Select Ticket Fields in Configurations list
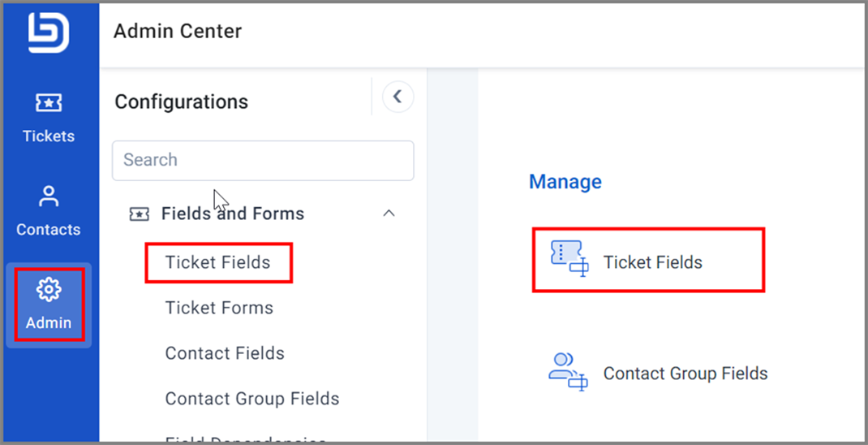The image size is (868, 445). pos(218,262)
